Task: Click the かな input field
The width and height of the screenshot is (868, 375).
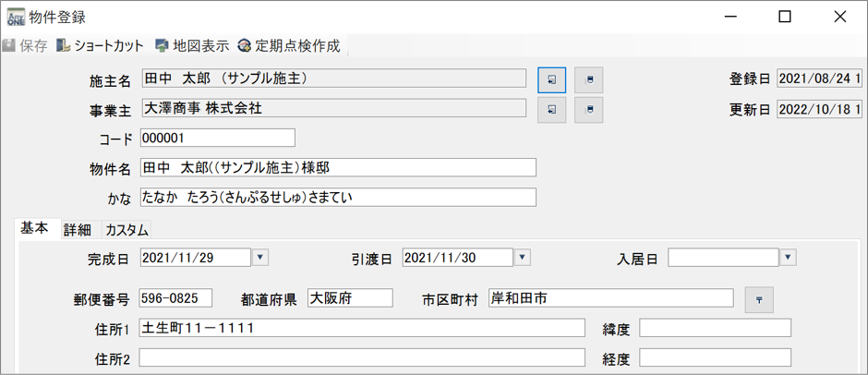Action: (338, 197)
